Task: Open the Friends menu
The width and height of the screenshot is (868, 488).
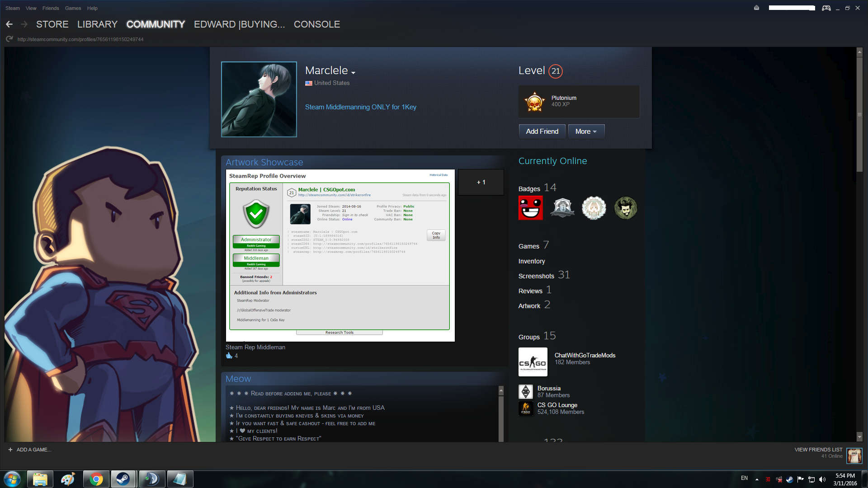Action: click(x=51, y=8)
